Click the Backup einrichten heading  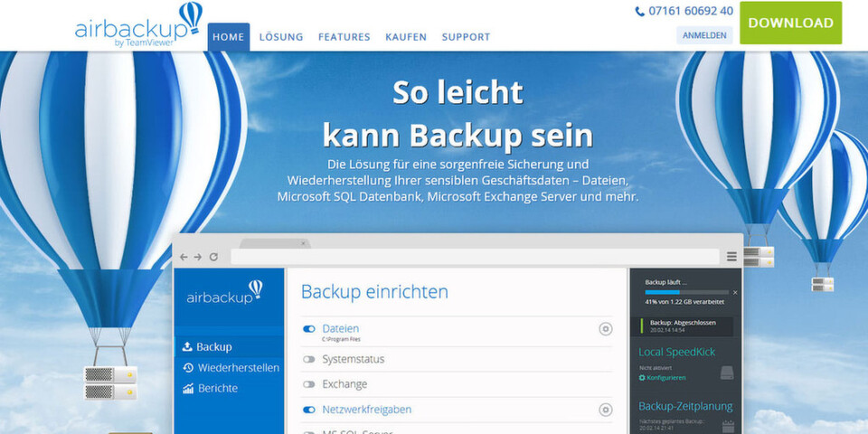[374, 292]
